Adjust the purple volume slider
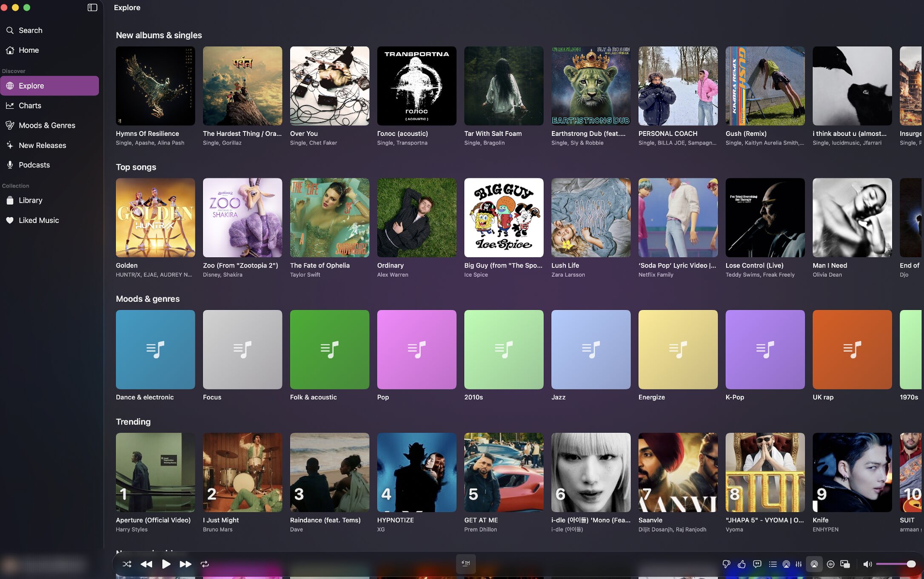 click(x=895, y=564)
